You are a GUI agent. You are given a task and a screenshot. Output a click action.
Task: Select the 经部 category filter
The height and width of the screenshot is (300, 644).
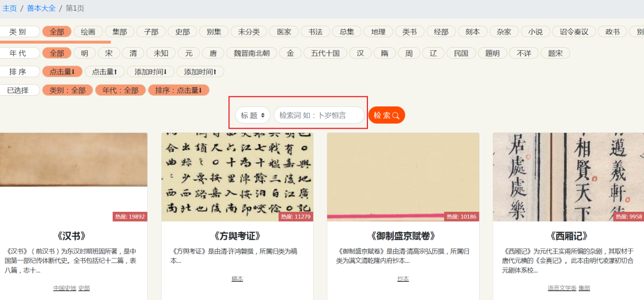tap(442, 31)
